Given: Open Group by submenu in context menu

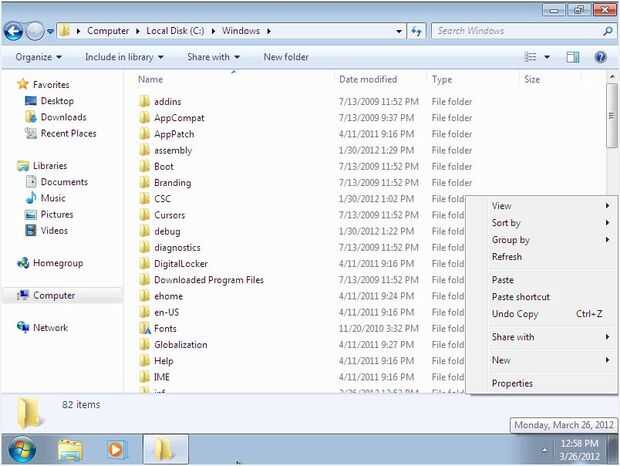Looking at the screenshot, I should pos(541,240).
